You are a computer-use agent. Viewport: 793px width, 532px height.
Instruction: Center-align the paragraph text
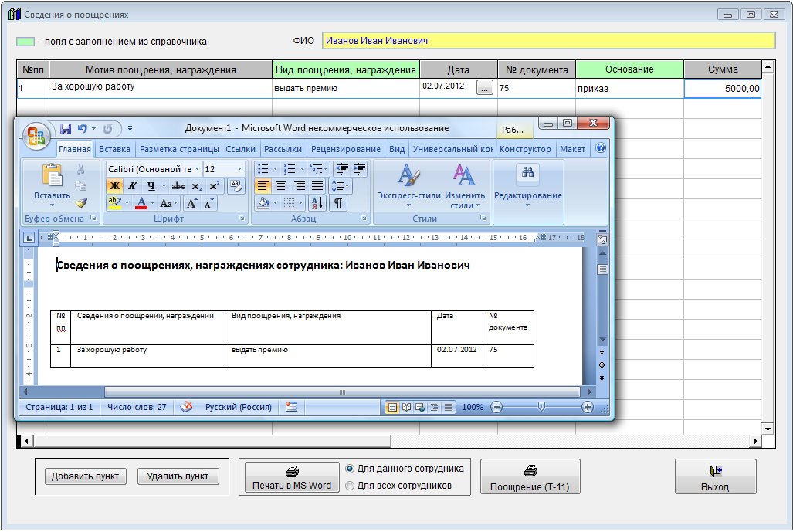pos(281,185)
